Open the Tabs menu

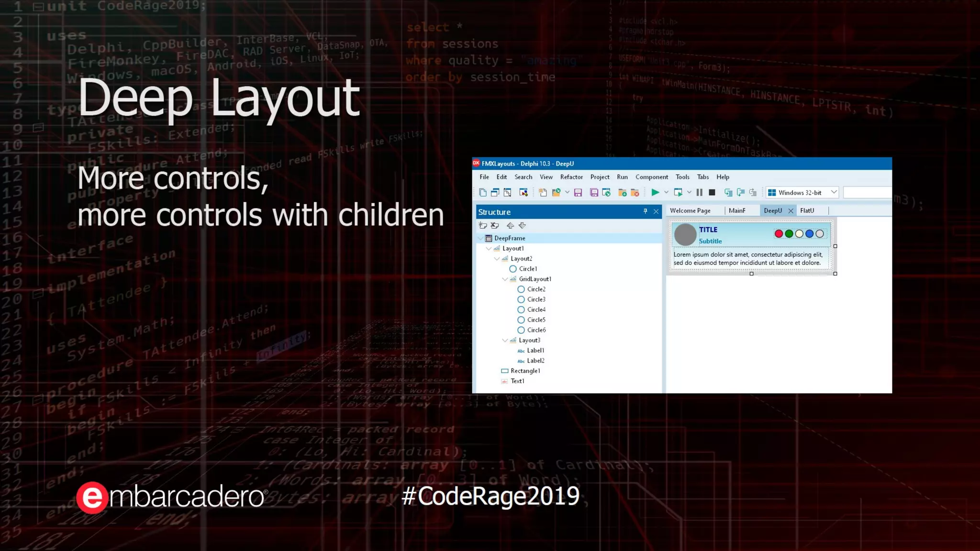(703, 177)
